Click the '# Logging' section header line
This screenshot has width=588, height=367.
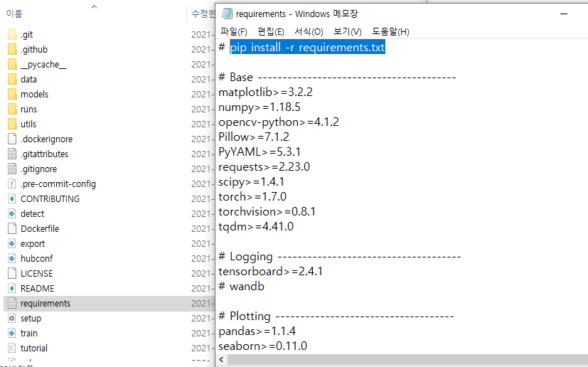(x=340, y=257)
